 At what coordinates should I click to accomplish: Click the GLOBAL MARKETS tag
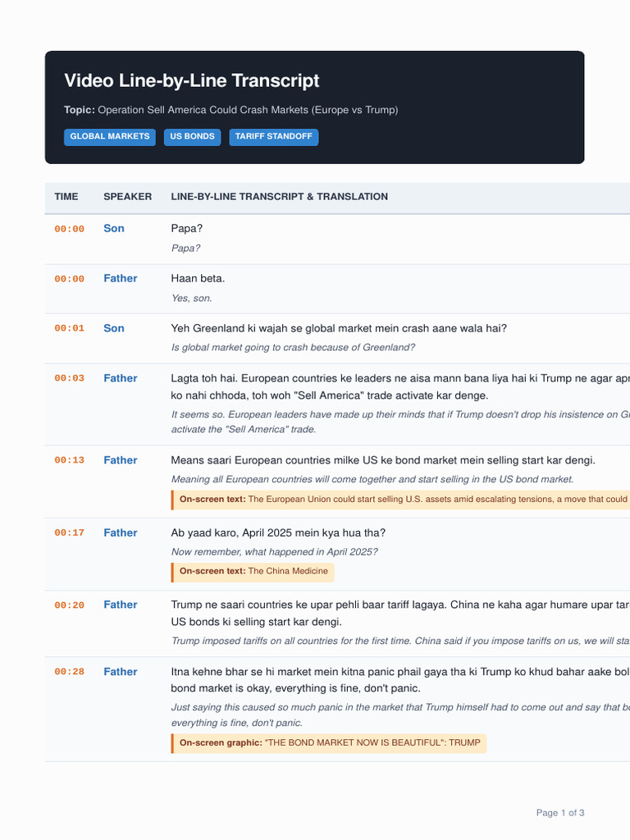(110, 137)
